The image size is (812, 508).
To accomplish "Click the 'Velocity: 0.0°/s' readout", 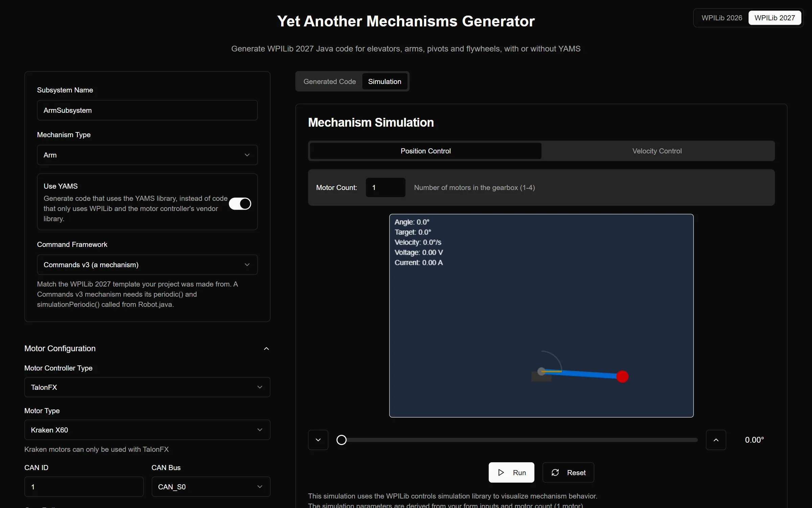I will click(418, 242).
